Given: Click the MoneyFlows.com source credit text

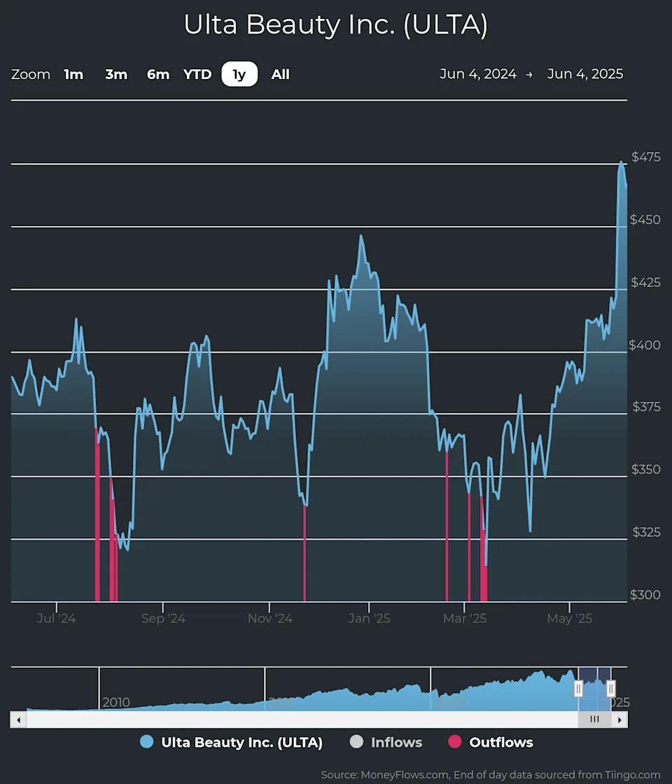Looking at the screenshot, I should point(491,775).
